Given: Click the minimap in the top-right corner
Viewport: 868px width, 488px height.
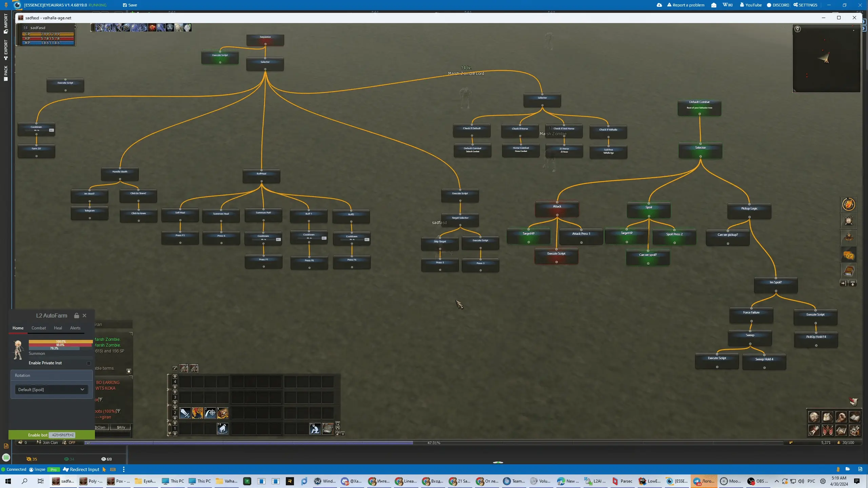Looking at the screenshot, I should pyautogui.click(x=826, y=58).
